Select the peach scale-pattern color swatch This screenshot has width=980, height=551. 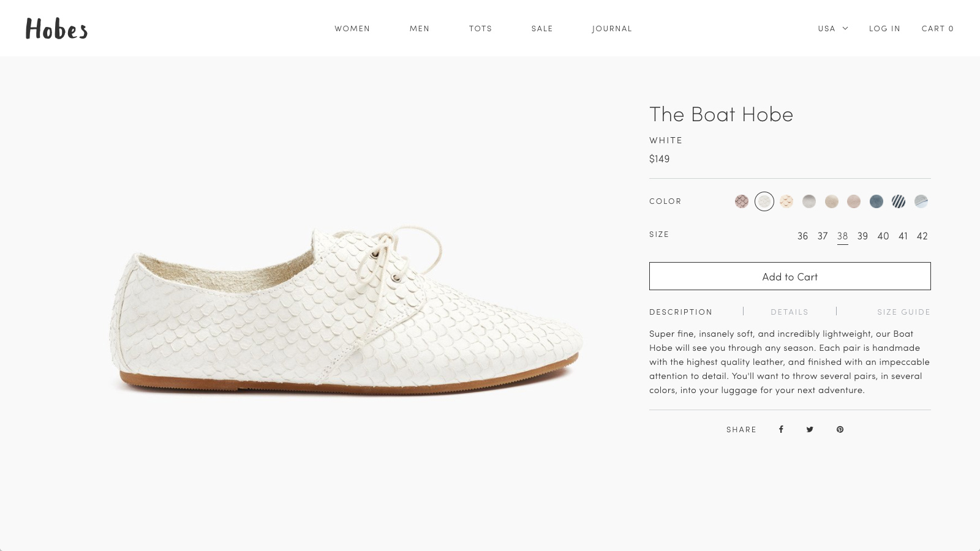786,201
